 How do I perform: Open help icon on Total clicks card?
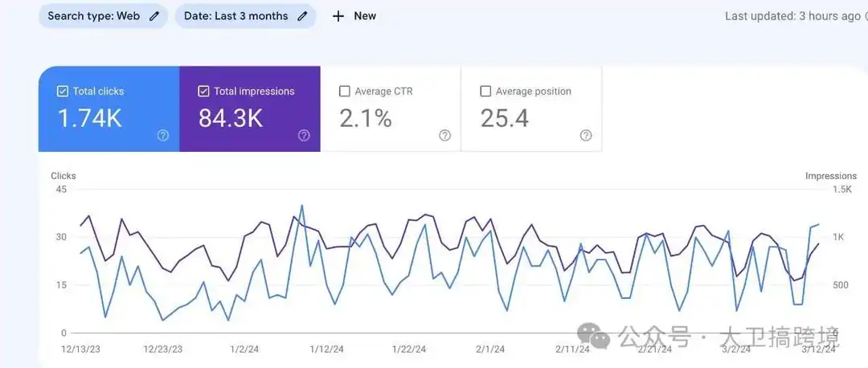162,136
